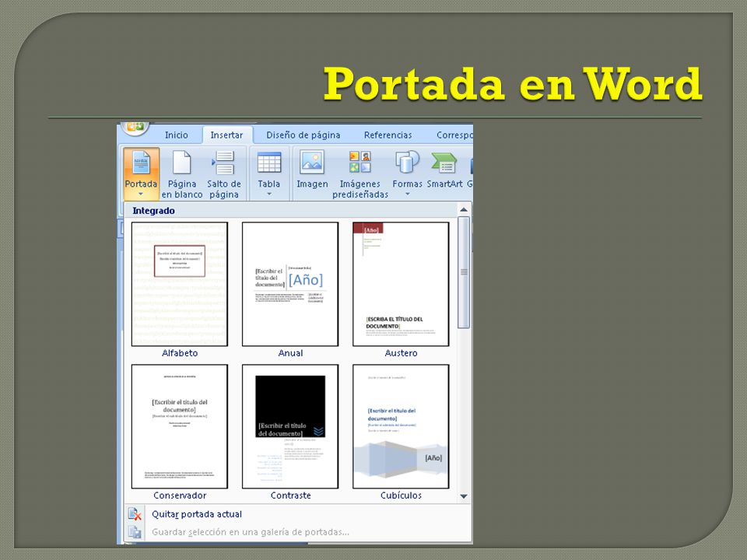Click the gallery scrollbar thumb
This screenshot has width=747, height=560.
[464, 272]
